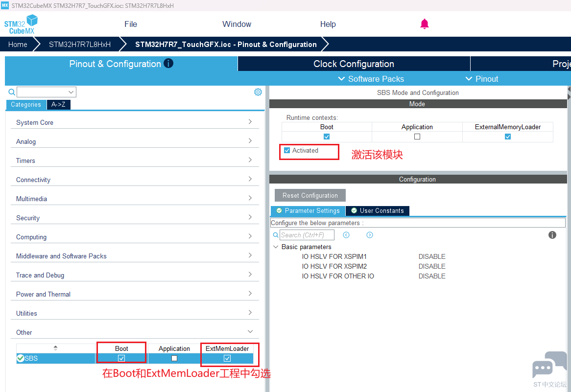Image resolution: width=571 pixels, height=392 pixels.
Task: Open the User Constants tab
Action: pos(377,211)
